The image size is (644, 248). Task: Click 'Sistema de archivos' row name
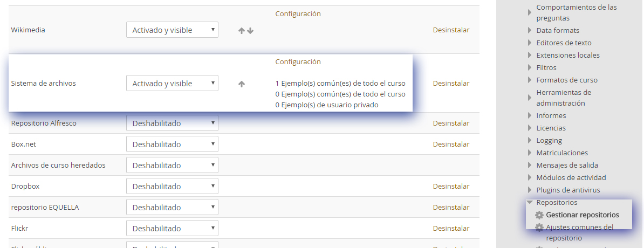[x=44, y=84]
